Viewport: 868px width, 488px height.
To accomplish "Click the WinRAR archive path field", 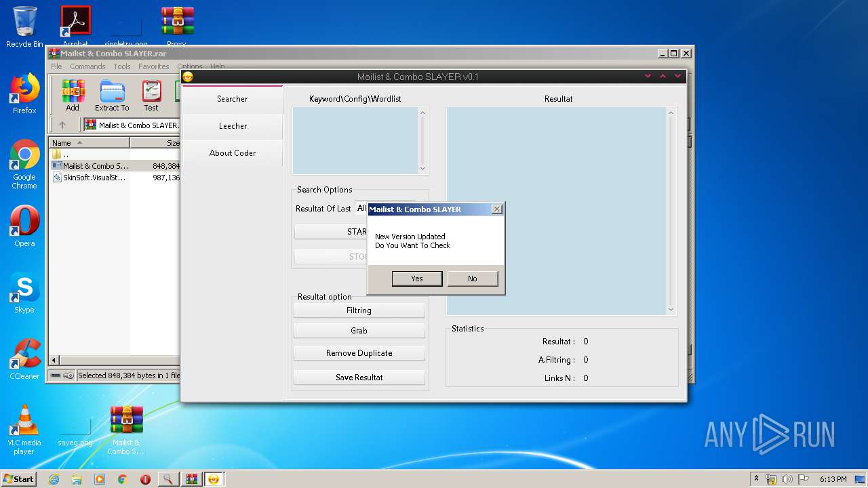I will [132, 125].
